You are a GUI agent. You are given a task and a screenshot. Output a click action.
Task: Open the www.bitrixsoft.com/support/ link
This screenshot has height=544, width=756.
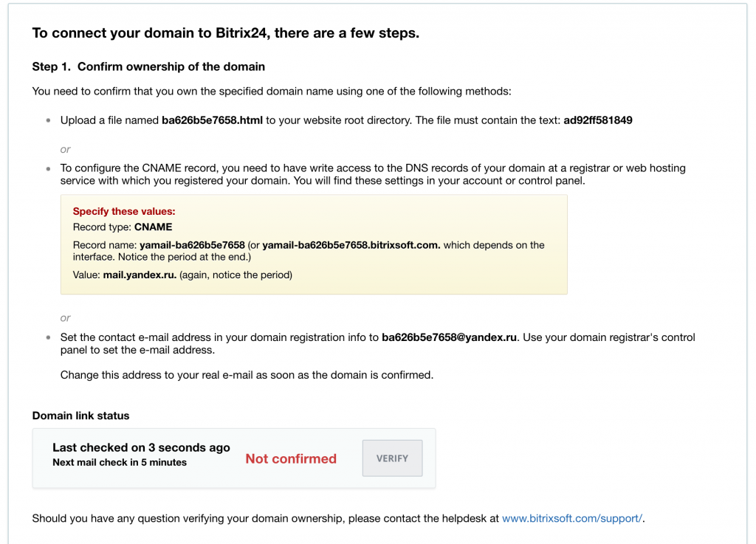572,518
